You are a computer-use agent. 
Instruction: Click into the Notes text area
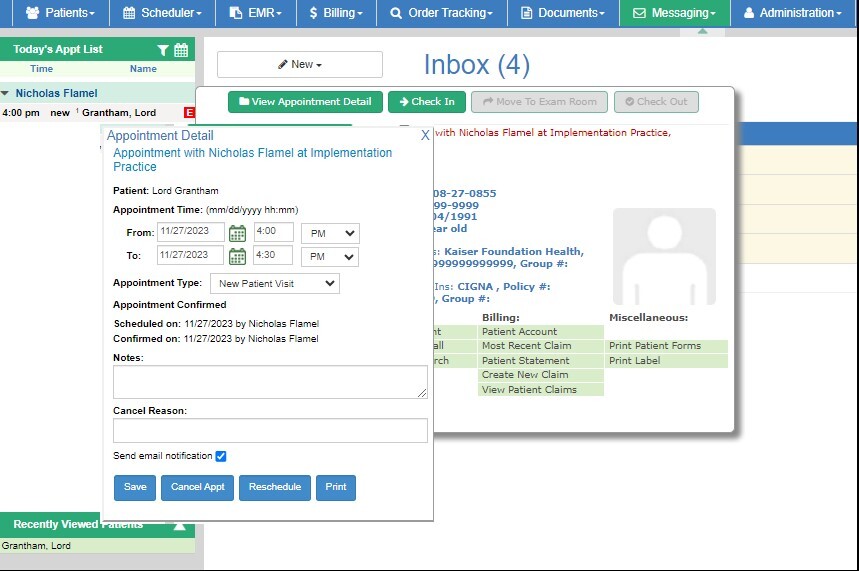click(x=270, y=382)
